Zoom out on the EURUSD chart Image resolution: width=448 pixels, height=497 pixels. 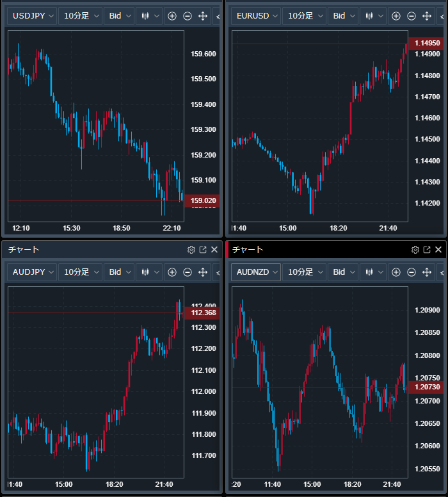coord(412,16)
